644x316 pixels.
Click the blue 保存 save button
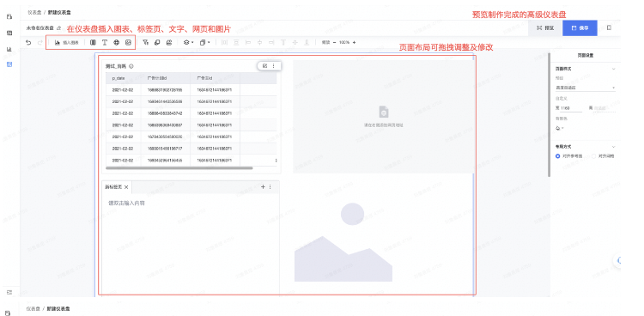pos(580,28)
